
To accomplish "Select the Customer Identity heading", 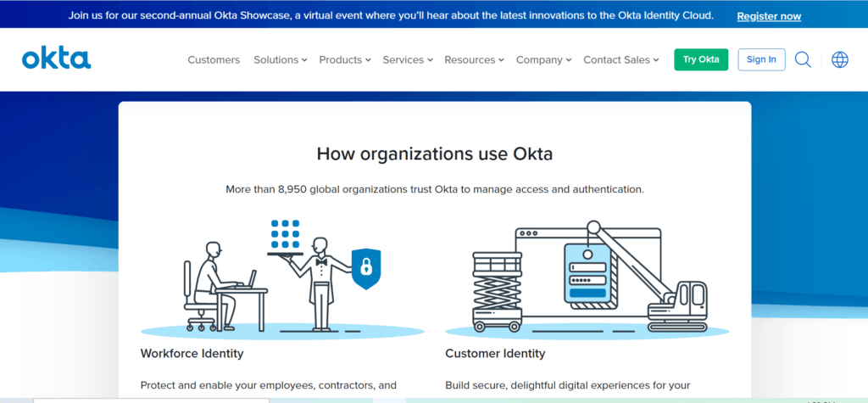I will coord(495,353).
